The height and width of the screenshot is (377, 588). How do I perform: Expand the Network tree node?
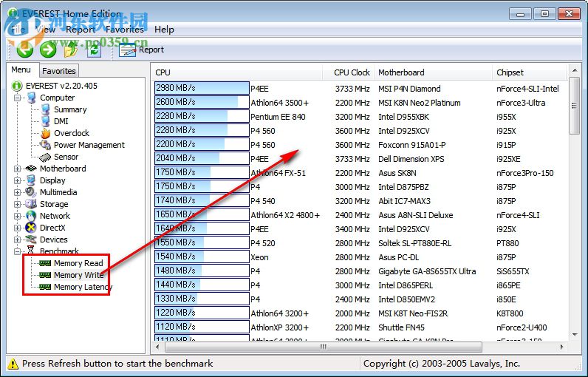coord(18,216)
